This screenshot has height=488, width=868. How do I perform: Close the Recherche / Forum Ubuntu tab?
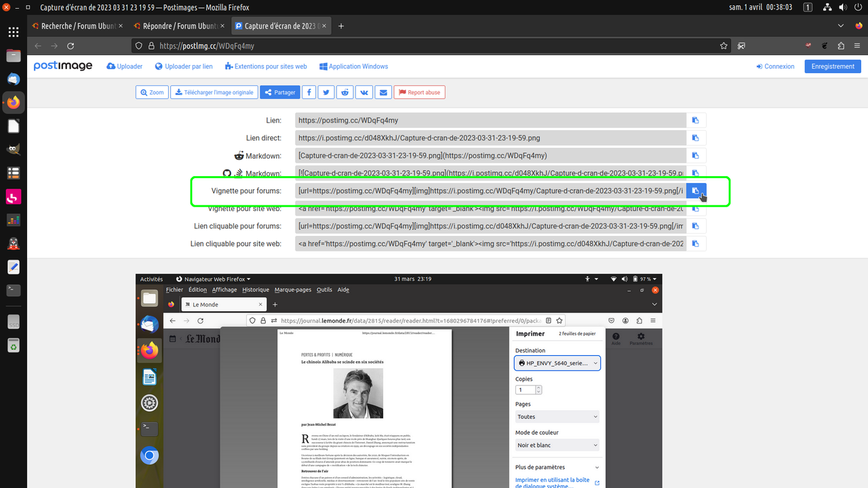coord(121,26)
